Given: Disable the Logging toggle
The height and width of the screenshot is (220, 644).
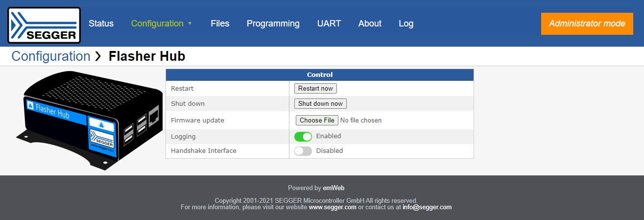Looking at the screenshot, I should (x=303, y=137).
